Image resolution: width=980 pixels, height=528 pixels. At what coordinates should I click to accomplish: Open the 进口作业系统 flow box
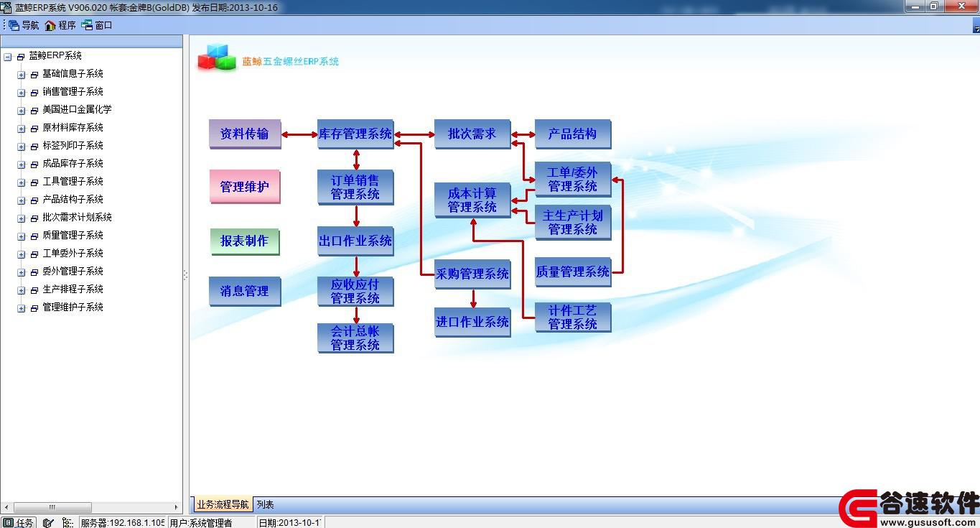(472, 323)
